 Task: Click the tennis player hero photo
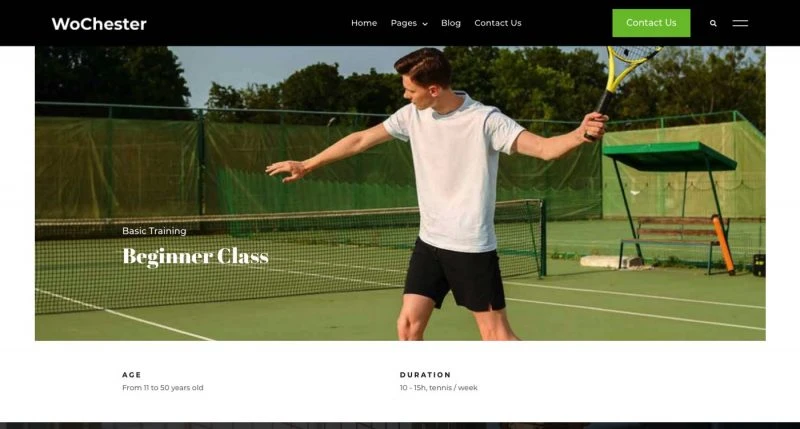click(x=400, y=193)
